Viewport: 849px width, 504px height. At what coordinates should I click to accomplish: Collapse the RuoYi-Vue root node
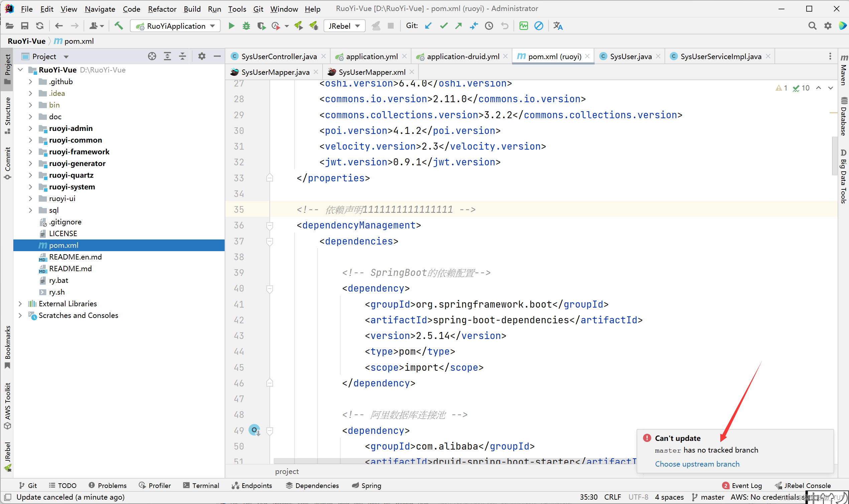point(20,69)
